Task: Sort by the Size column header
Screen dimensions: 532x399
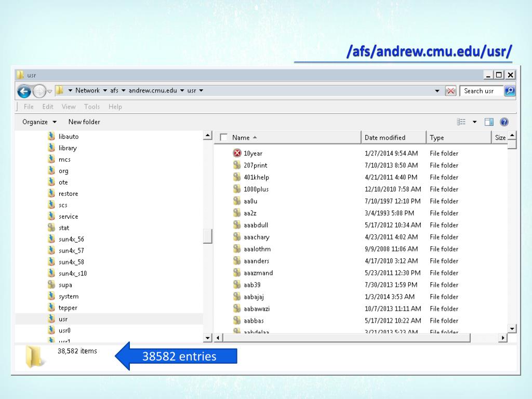Action: (500, 137)
